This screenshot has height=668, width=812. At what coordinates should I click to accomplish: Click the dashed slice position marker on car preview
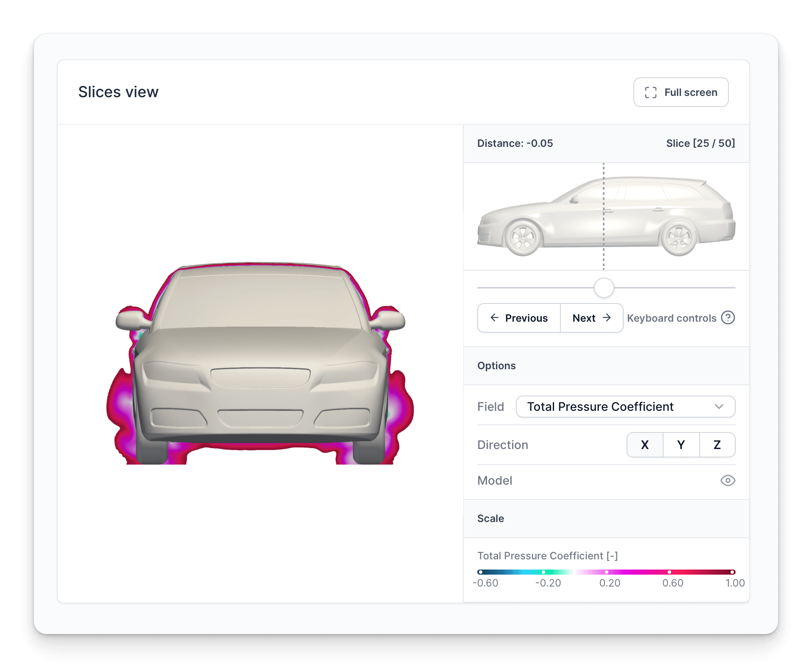[x=604, y=216]
